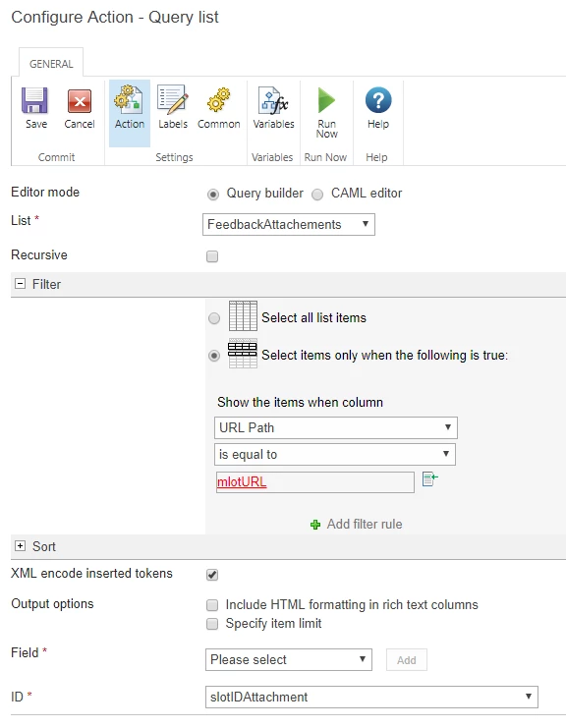
Task: Select the Action settings icon
Action: 129,98
